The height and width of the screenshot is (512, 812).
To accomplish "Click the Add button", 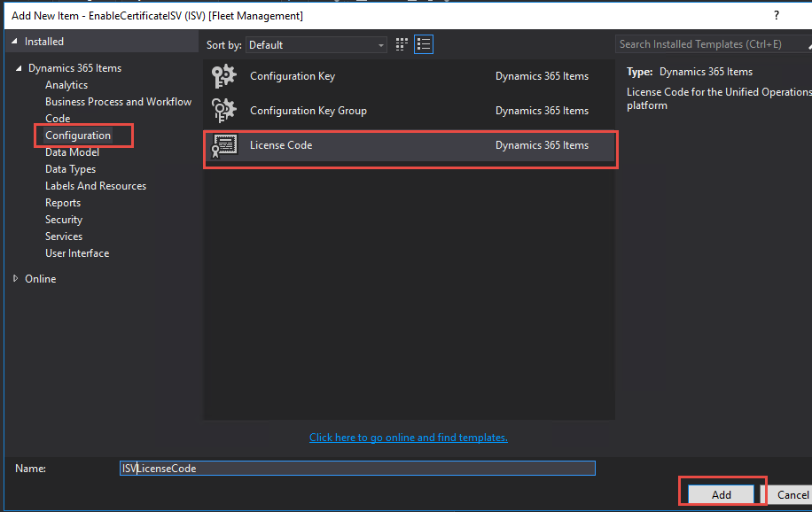I will 721,494.
